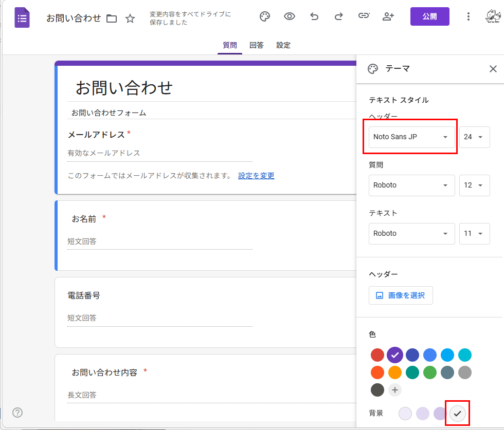
Task: Open the help question mark icon
Action: coord(17,413)
